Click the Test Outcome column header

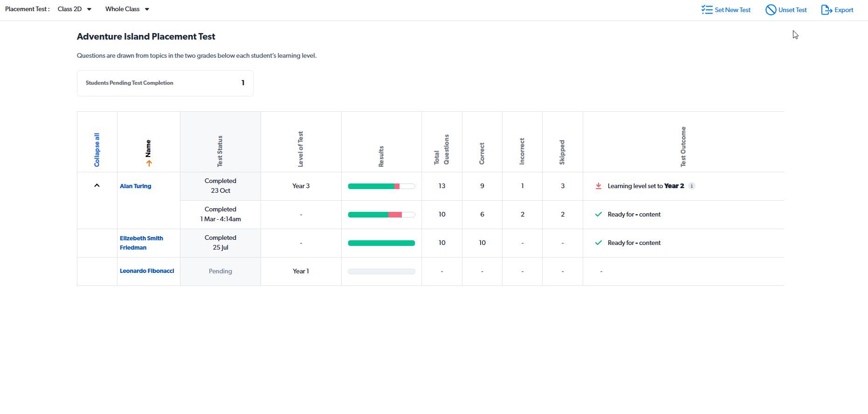click(x=683, y=147)
